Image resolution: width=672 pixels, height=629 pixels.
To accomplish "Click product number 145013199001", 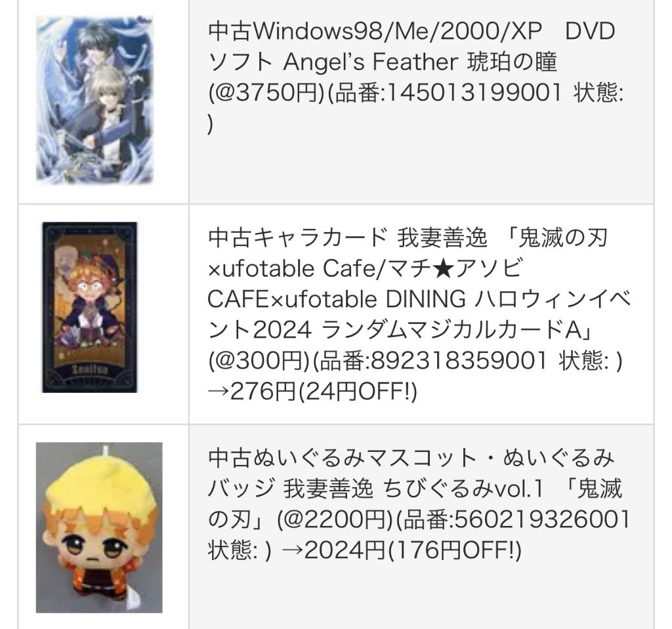I will [474, 92].
